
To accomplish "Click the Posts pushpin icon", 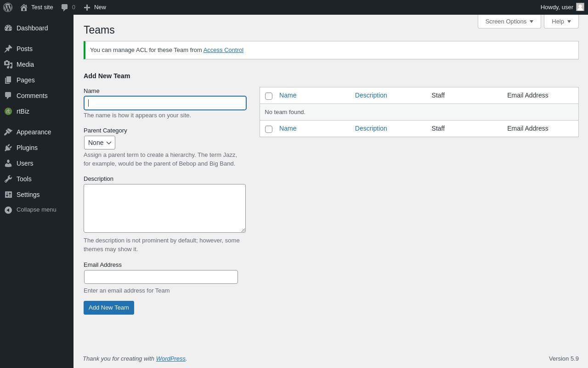I will (8, 49).
